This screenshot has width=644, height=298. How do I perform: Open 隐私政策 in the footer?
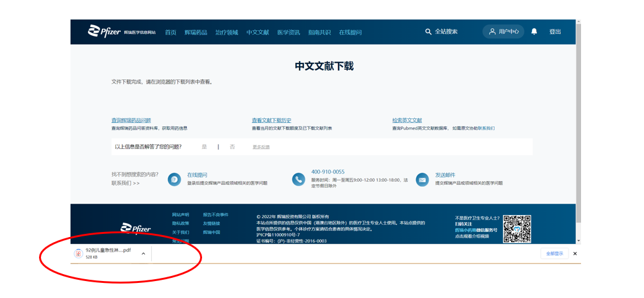click(181, 223)
